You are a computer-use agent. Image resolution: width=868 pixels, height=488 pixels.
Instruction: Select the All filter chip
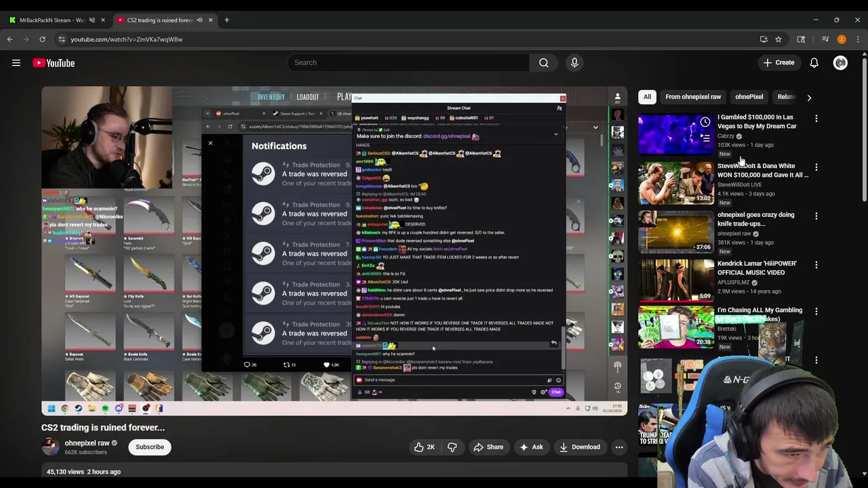648,97
